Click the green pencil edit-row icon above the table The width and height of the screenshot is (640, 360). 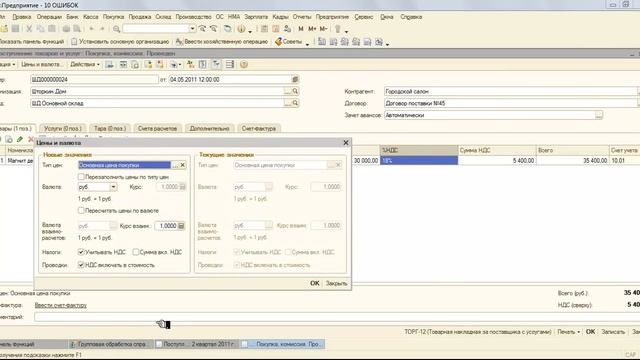point(20,140)
